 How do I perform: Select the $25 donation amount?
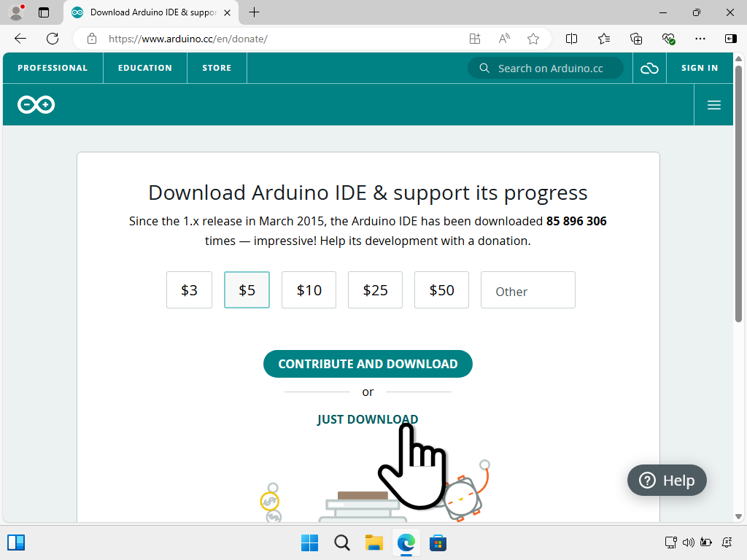coord(376,290)
